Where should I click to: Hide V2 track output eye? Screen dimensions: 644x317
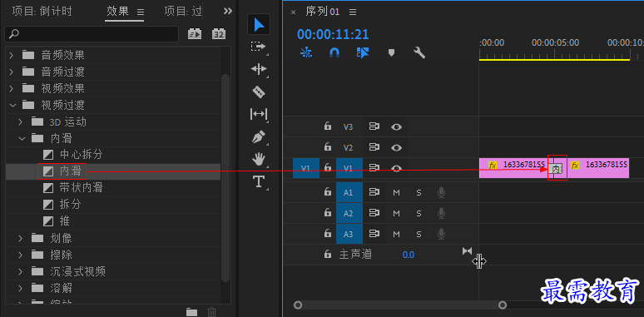coord(396,147)
